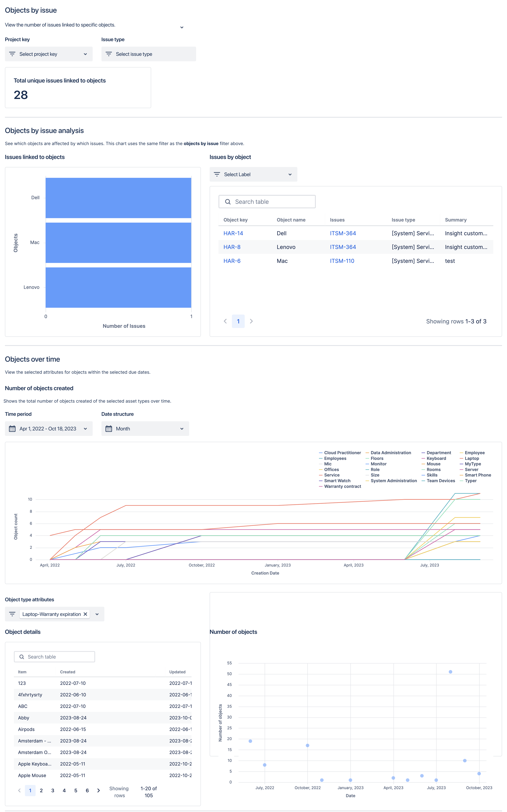The height and width of the screenshot is (812, 507).
Task: Toggle Cloud Practitioner legend series
Action: pos(340,453)
